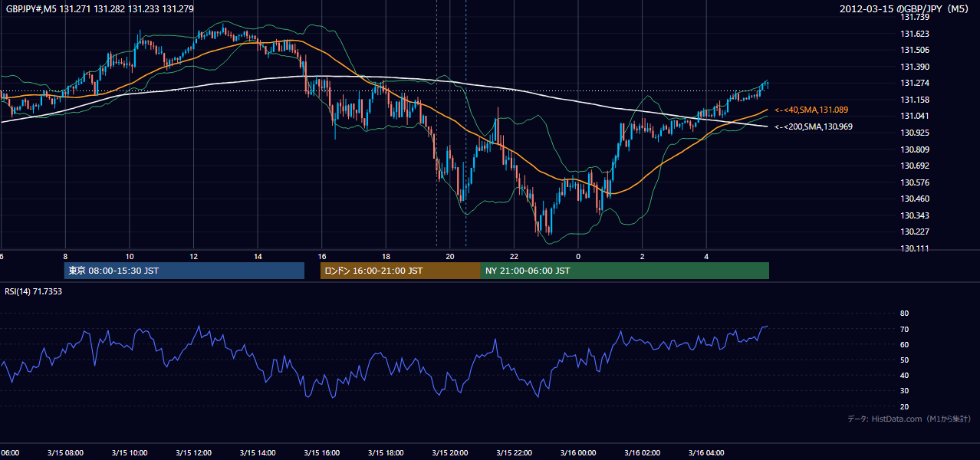
Task: Click the 3/15 12:00 time label
Action: (193, 453)
